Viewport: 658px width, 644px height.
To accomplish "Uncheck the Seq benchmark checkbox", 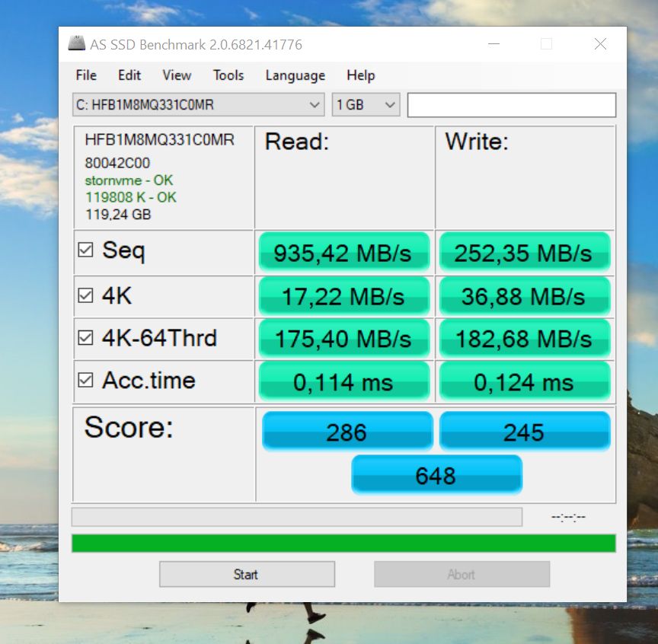I will tap(85, 250).
